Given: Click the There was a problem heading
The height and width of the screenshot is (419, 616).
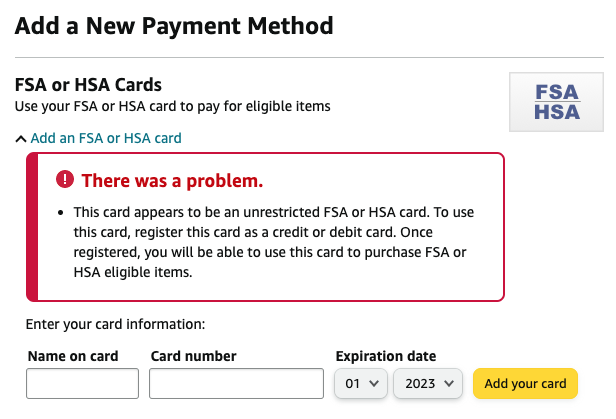Looking at the screenshot, I should click(x=172, y=181).
